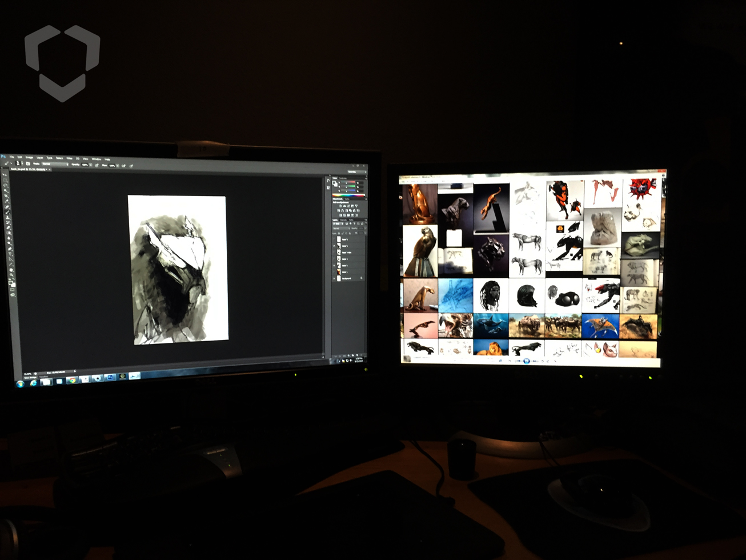This screenshot has height=560, width=746.
Task: Open Windows Explorer folder icon in taskbar
Action: [46, 382]
